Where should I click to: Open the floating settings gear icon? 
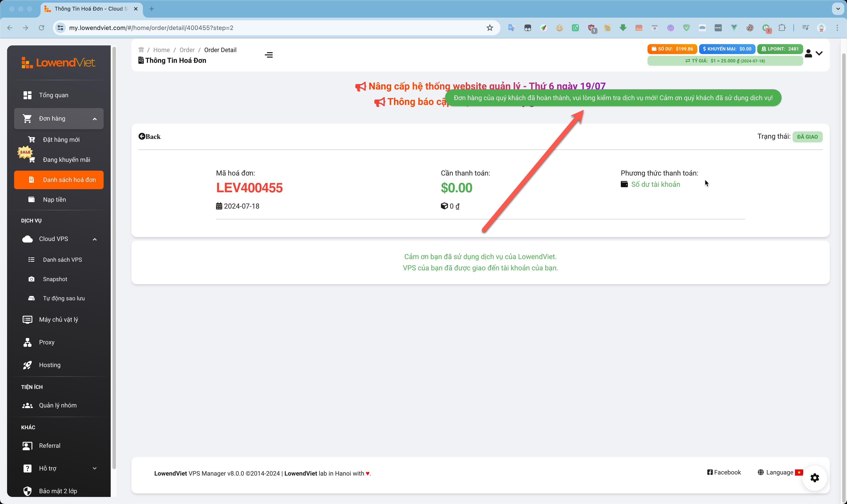pyautogui.click(x=814, y=478)
